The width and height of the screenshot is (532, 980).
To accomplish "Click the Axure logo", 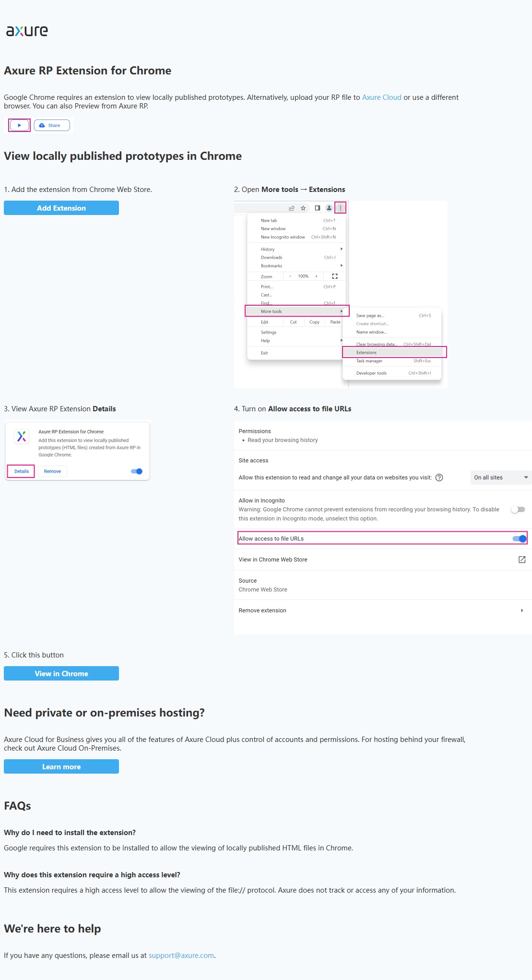I will [27, 31].
